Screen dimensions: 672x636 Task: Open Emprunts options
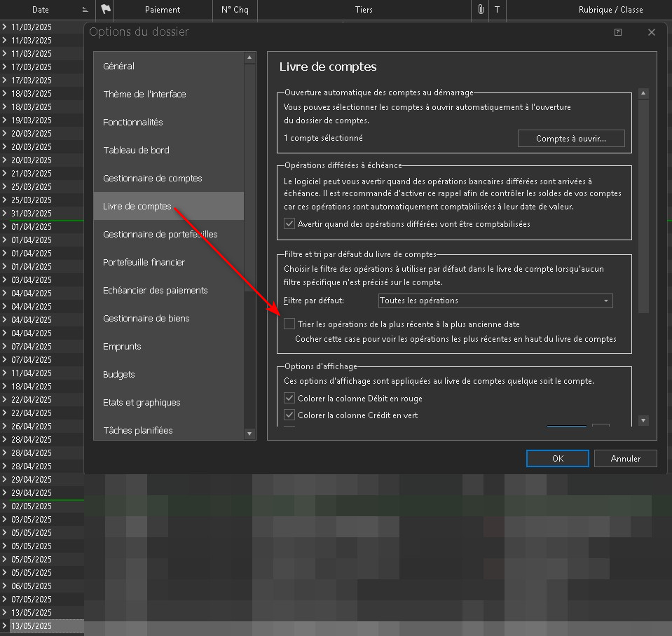click(168, 347)
